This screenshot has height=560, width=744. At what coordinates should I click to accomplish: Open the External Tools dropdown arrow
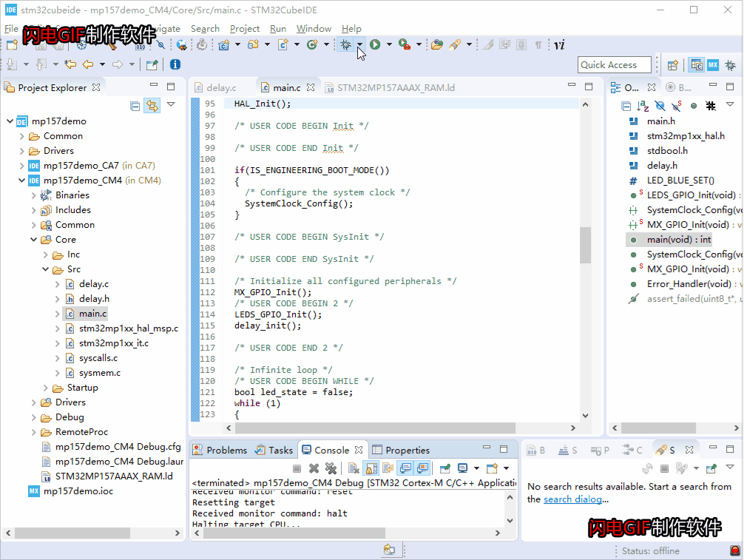419,44
